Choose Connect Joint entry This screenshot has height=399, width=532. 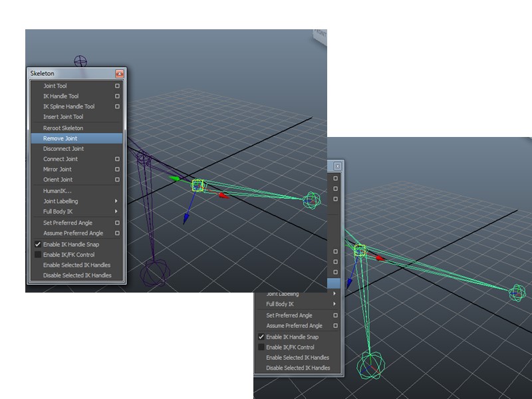61,159
